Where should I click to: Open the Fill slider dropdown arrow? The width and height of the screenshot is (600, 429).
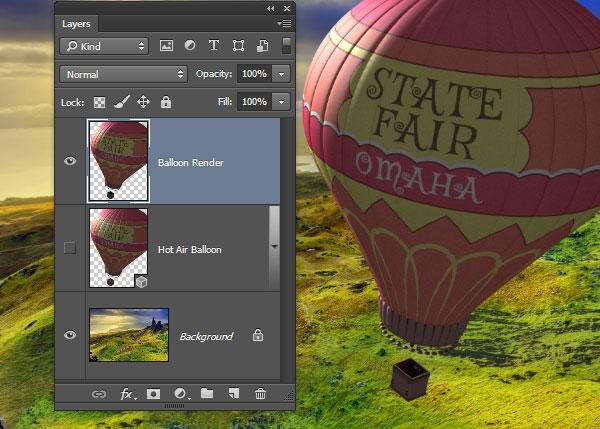tap(281, 102)
